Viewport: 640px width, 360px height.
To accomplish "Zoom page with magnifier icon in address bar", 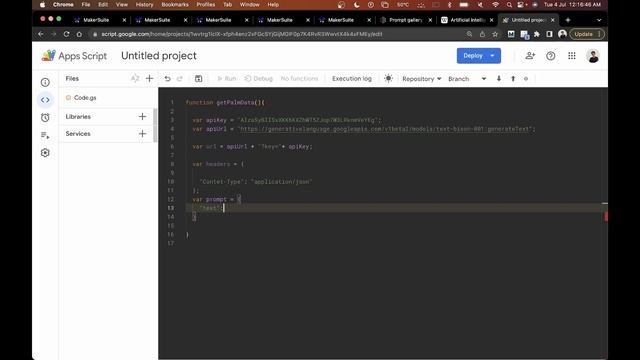I will point(469,34).
